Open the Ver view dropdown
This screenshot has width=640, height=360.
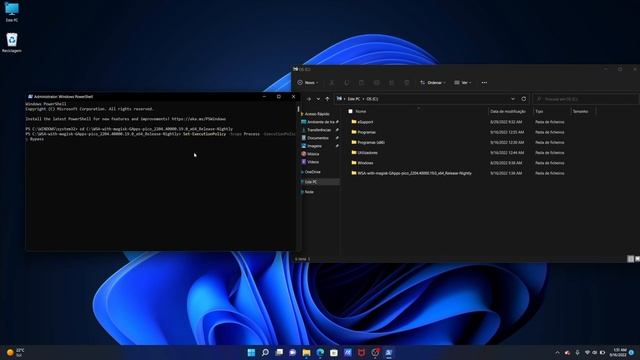click(x=463, y=83)
